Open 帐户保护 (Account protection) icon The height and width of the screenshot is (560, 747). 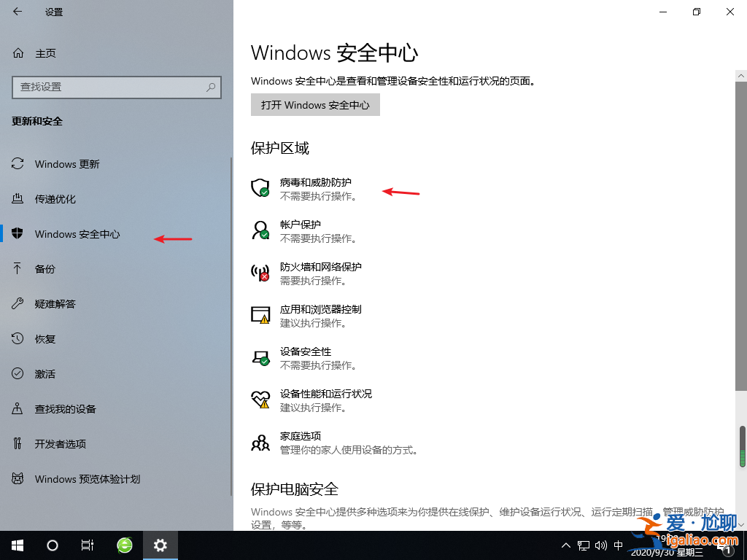click(260, 230)
